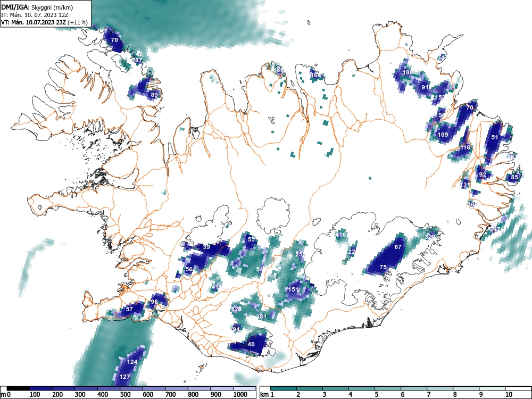Screen dimensions: 532x399
Task: Click the palest 9–10 km legend swatch
Action: [x=492, y=388]
